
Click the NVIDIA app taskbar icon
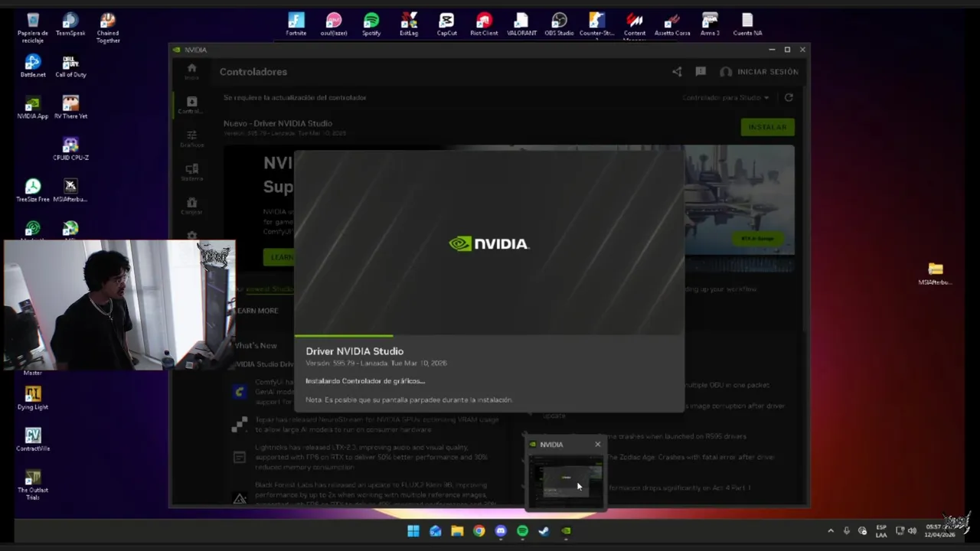click(x=566, y=531)
